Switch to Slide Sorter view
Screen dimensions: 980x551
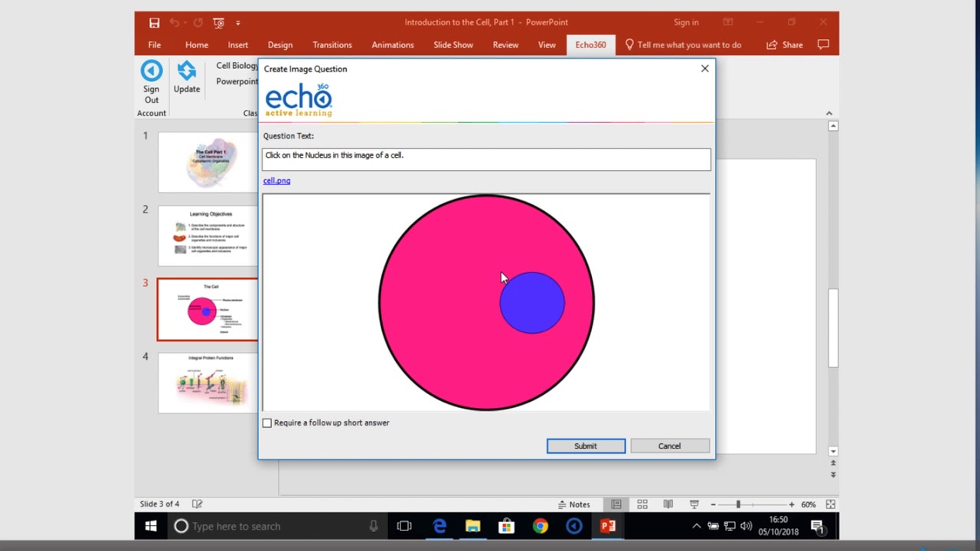[642, 504]
